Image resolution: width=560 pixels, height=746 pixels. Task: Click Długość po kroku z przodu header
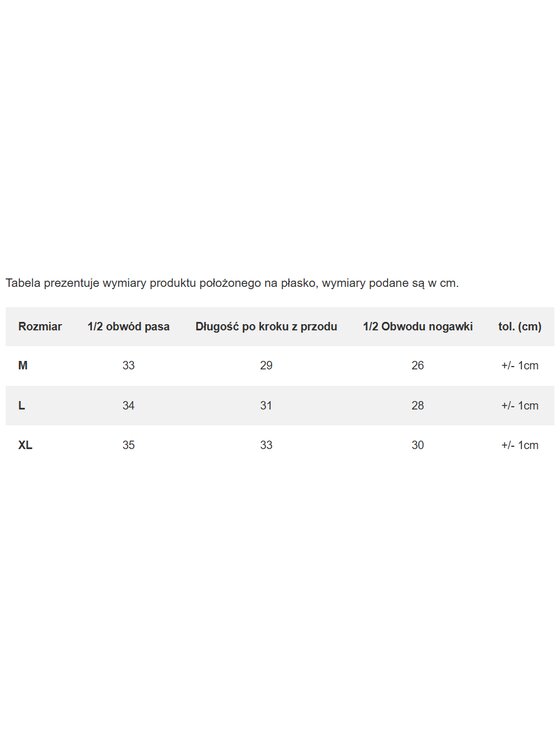tap(266, 326)
